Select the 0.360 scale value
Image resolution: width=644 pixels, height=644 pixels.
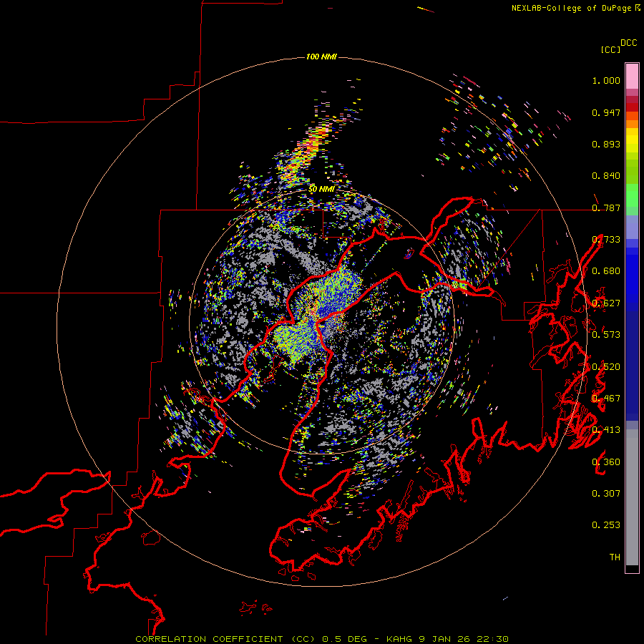point(606,462)
